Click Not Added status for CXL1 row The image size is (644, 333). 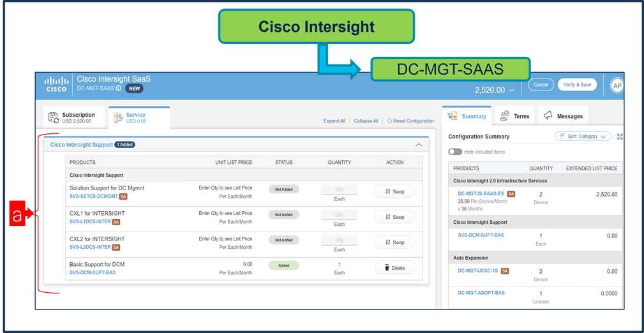point(284,215)
